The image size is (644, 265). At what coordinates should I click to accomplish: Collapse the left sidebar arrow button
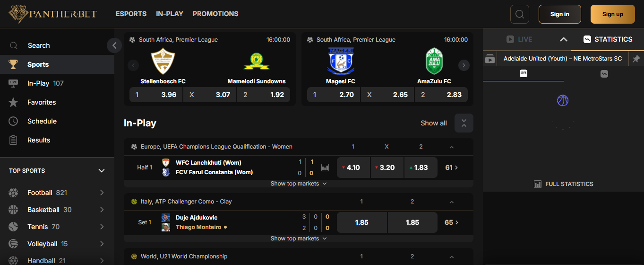click(x=114, y=45)
